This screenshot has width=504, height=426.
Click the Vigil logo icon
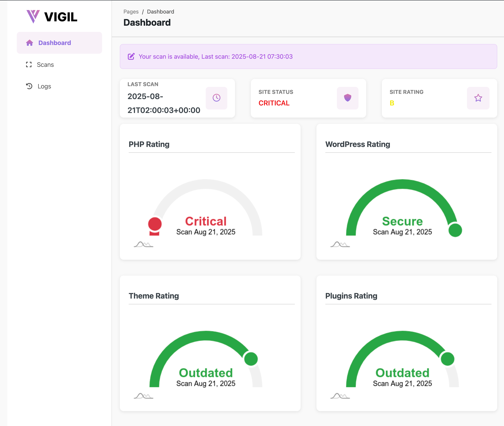click(33, 16)
